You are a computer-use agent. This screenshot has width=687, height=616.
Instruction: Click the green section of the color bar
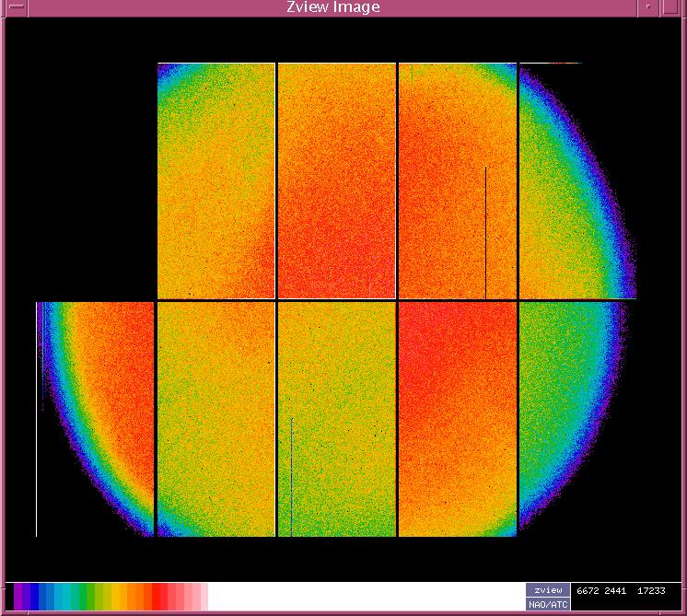click(86, 596)
